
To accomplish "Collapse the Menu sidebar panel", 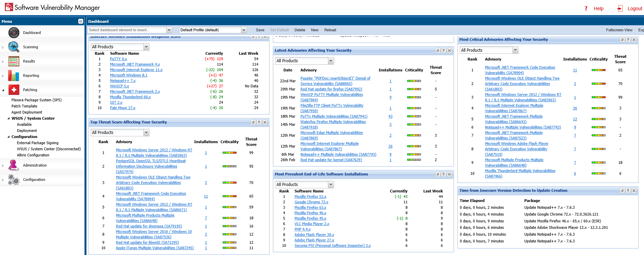I will click(x=81, y=21).
